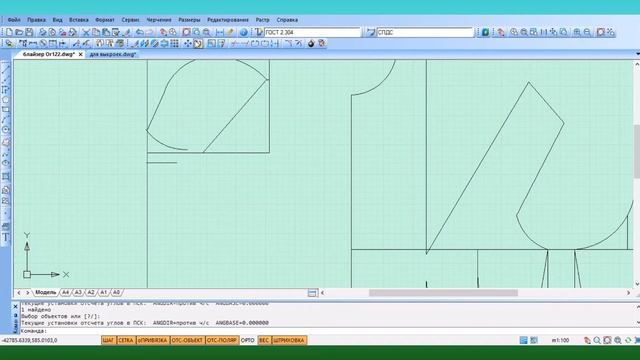This screenshot has width=640, height=360.
Task: Click the Cut scissors icon
Action: [86, 32]
